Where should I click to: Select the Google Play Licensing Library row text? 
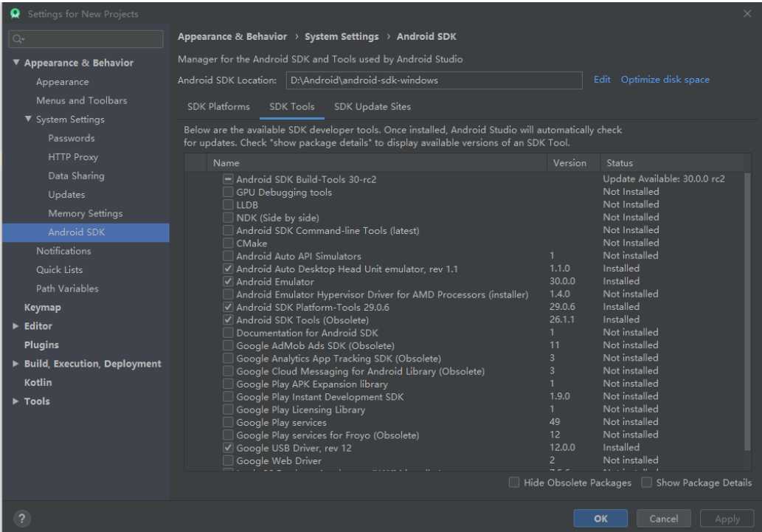tap(300, 410)
